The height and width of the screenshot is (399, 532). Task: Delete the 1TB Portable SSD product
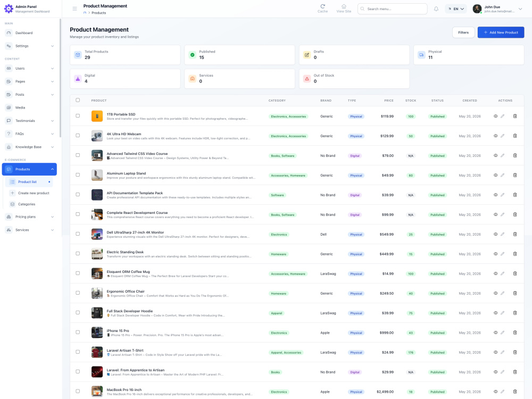point(514,116)
